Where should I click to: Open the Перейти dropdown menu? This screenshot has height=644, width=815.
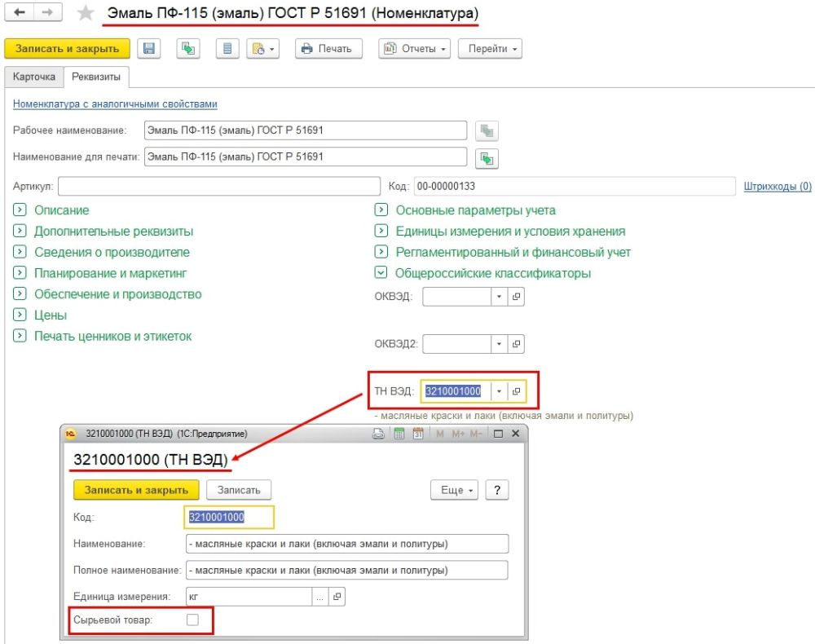click(x=490, y=49)
